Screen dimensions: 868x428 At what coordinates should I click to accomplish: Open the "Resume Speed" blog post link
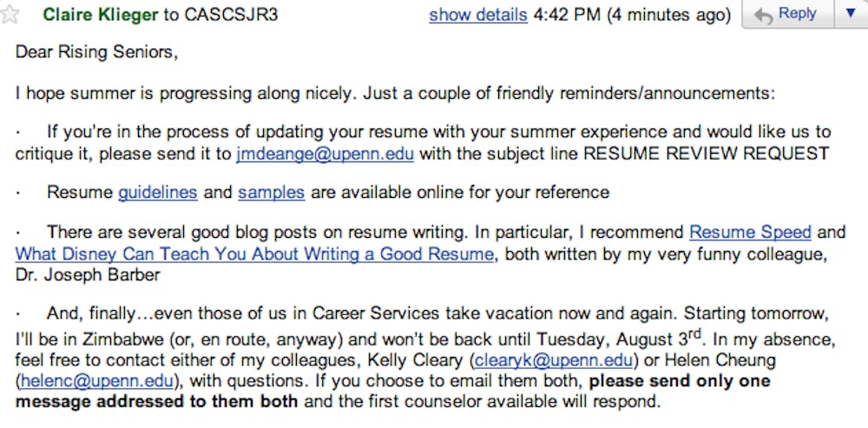tap(750, 232)
